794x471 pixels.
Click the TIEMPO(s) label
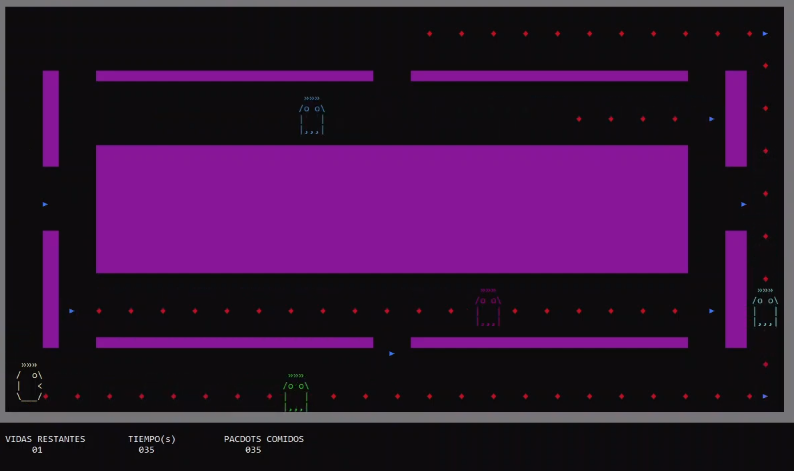click(x=152, y=439)
